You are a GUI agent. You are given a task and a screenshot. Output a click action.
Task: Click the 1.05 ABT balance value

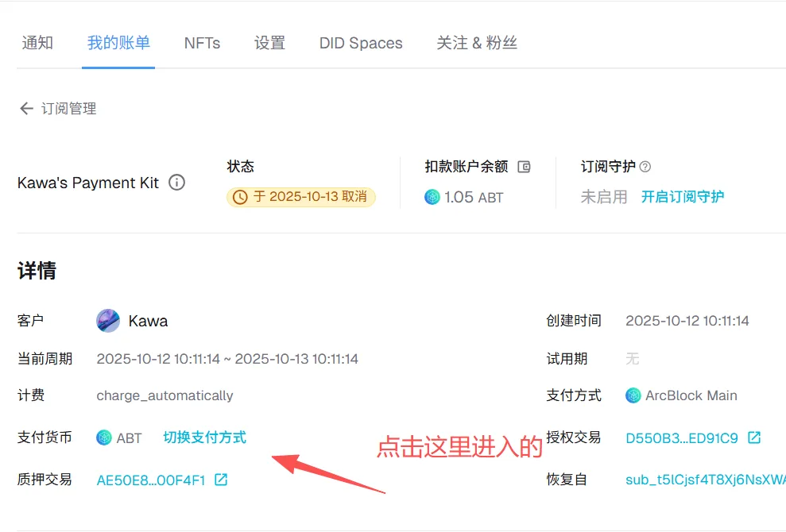coord(473,198)
